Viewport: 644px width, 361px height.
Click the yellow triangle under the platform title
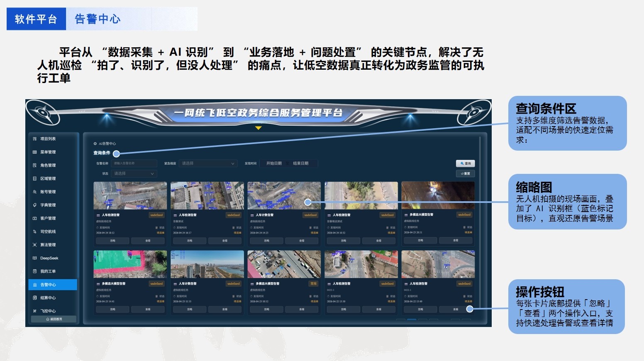tap(259, 128)
